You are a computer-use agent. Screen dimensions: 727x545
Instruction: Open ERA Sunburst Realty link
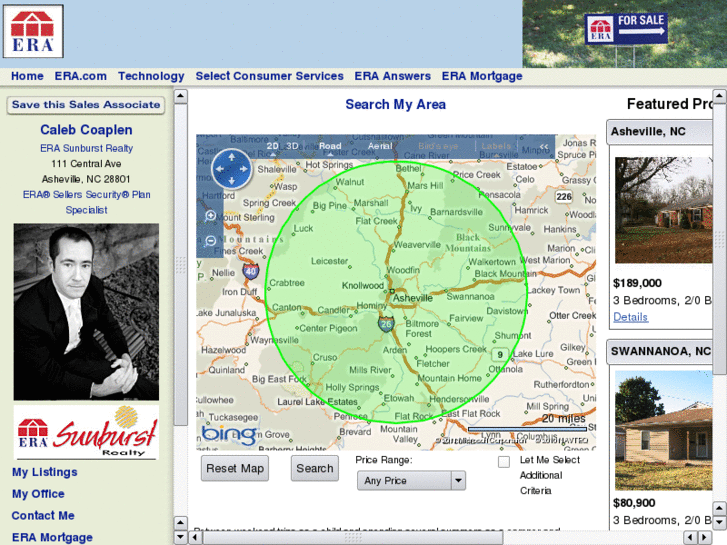(x=86, y=148)
